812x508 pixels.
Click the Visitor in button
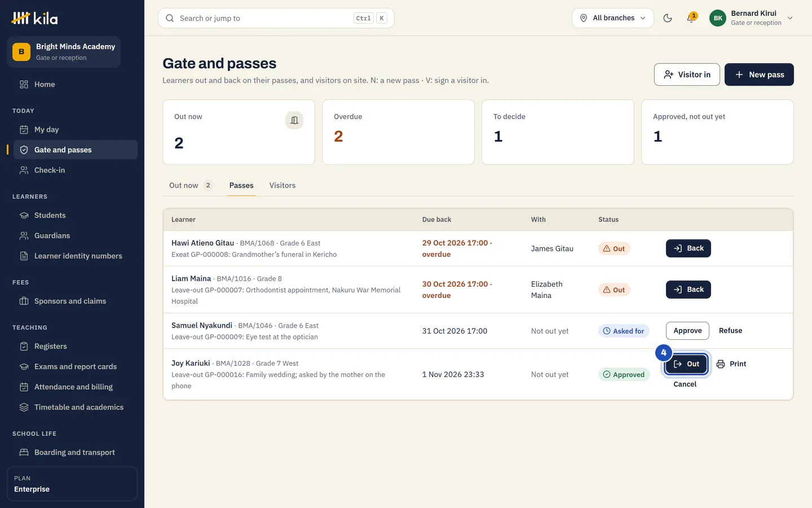[687, 75]
